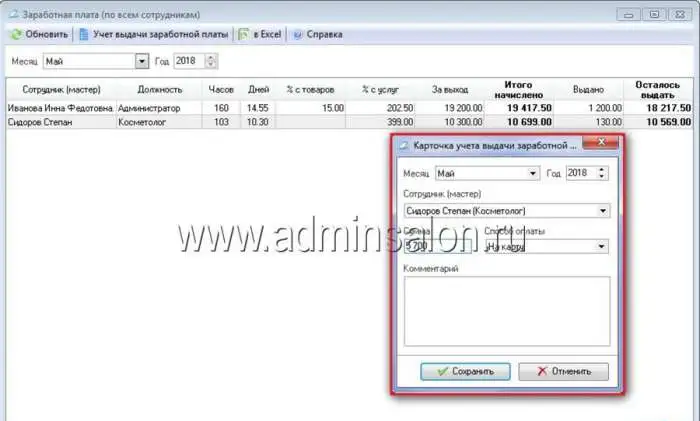Image resolution: width=700 pixels, height=421 pixels.
Task: Click the % с услуг column header
Action: tap(380, 90)
